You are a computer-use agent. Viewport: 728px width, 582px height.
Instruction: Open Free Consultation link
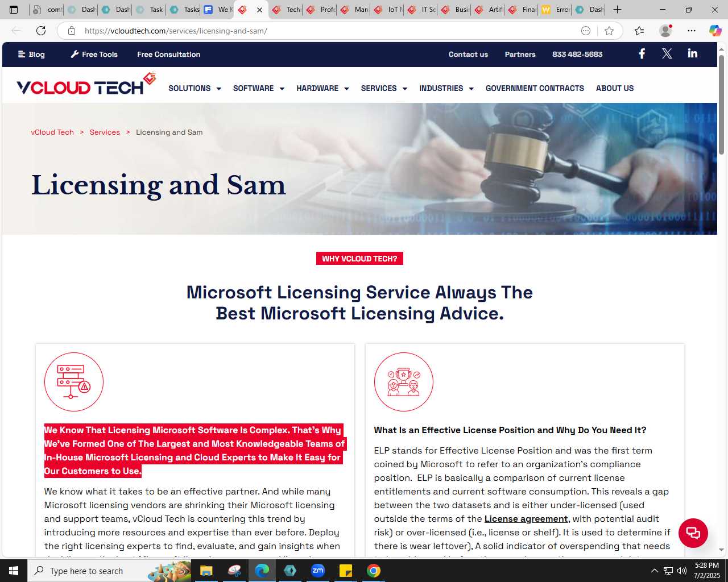169,55
